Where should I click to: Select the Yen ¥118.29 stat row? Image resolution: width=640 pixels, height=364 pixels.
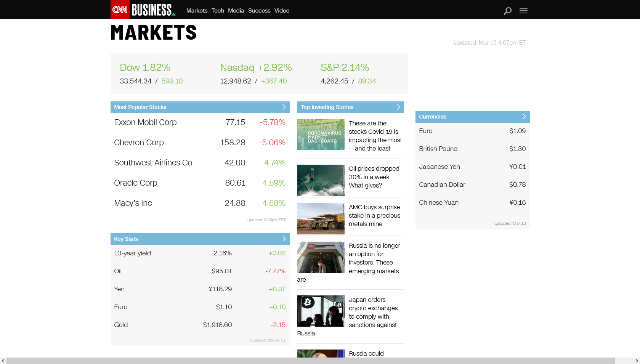(x=200, y=289)
